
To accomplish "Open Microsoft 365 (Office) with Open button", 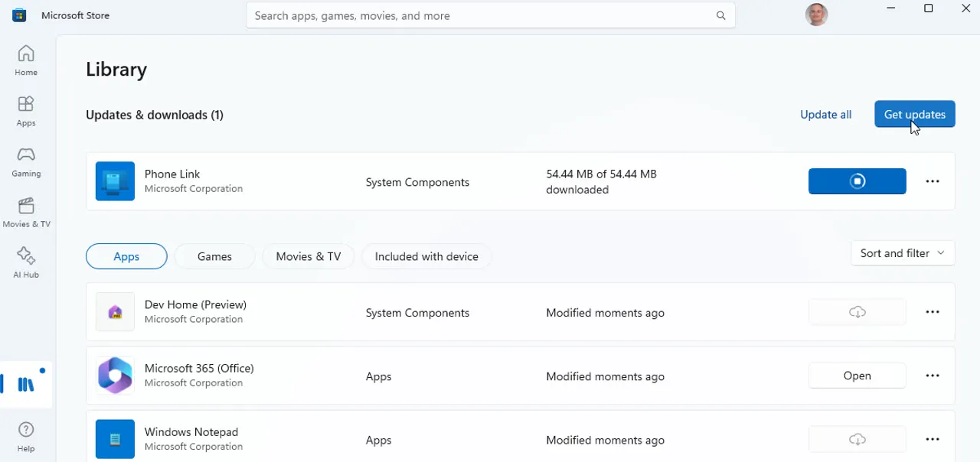I will click(x=857, y=376).
